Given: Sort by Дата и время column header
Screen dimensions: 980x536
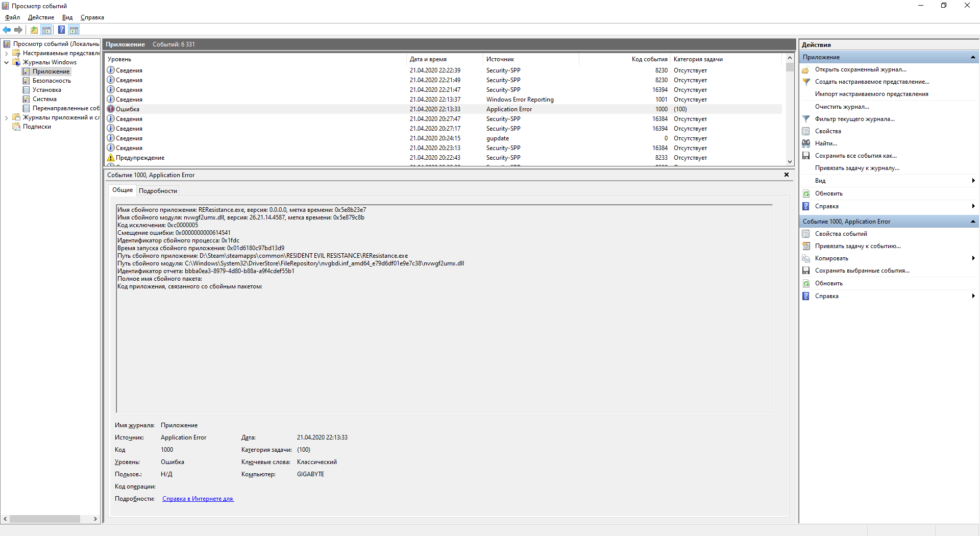Looking at the screenshot, I should (445, 59).
